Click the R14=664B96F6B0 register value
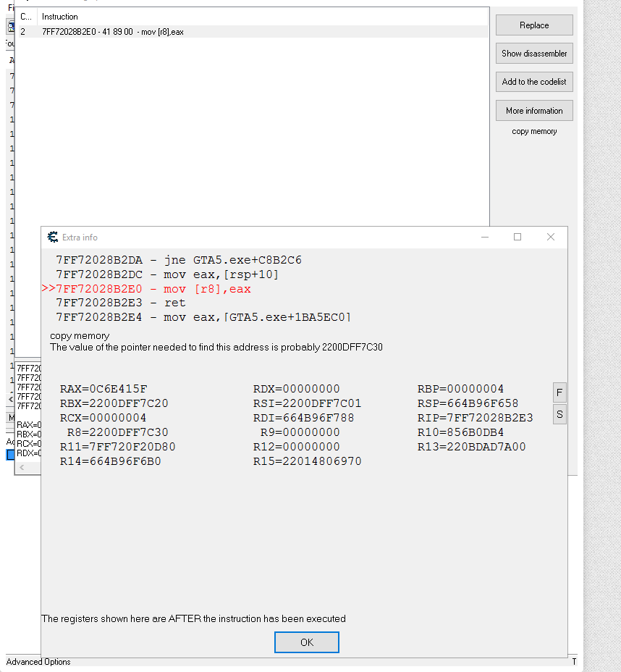The image size is (621, 672). click(x=111, y=461)
